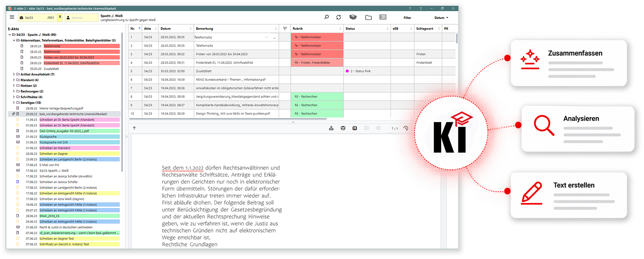Click the stamp icon in preview toolbar

click(331, 128)
